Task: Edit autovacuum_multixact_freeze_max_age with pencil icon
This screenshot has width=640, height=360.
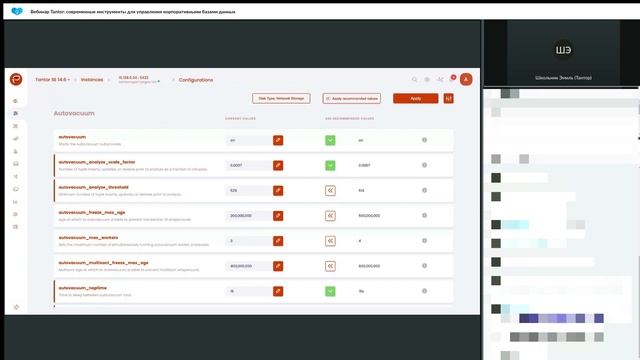Action: click(278, 266)
